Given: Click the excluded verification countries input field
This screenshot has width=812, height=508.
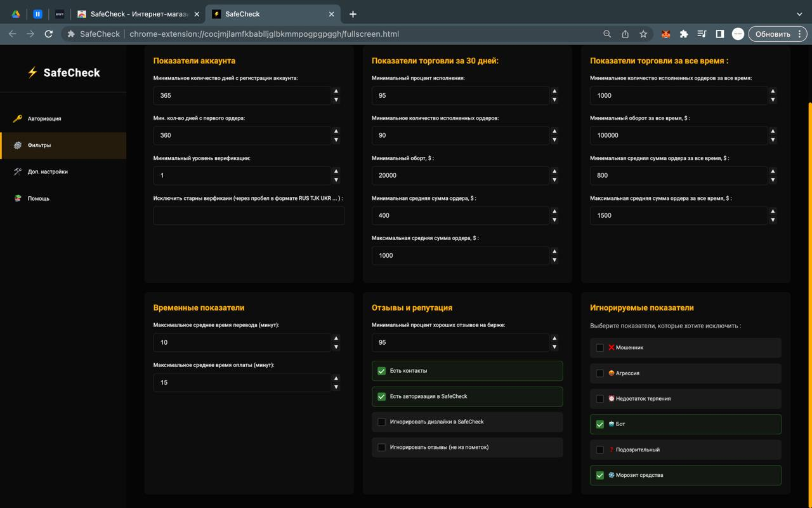Looking at the screenshot, I should pyautogui.click(x=249, y=215).
